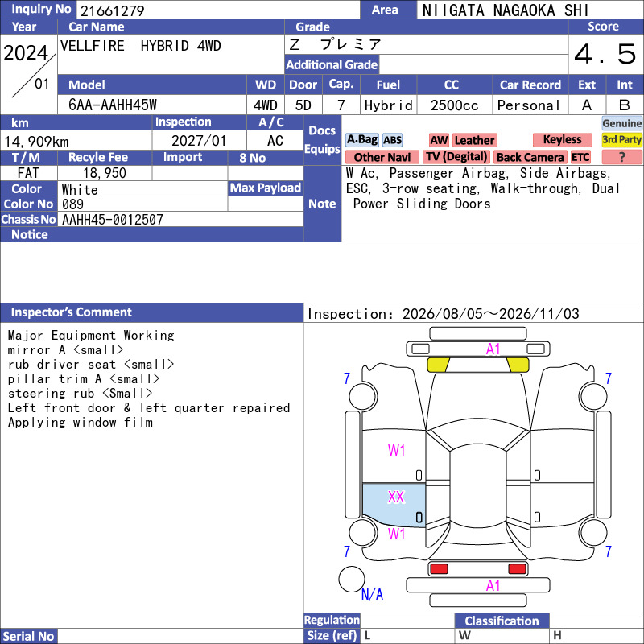Click recycle fee value 18,950
This screenshot has width=644, height=644.
[x=105, y=173]
